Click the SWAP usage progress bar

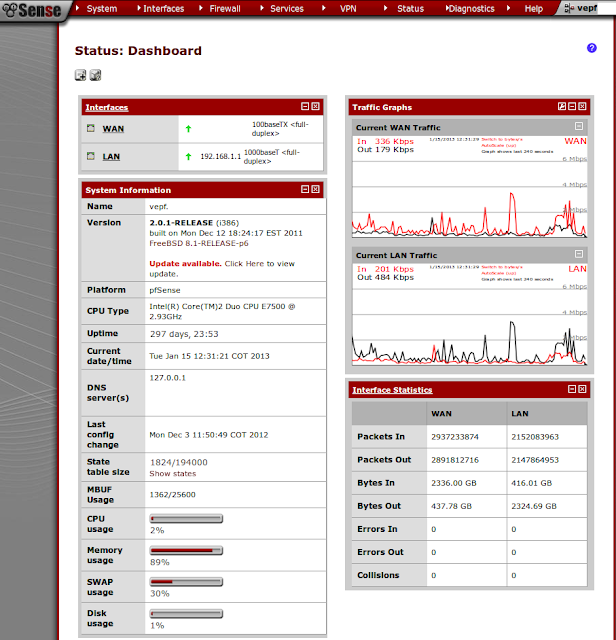[186, 582]
